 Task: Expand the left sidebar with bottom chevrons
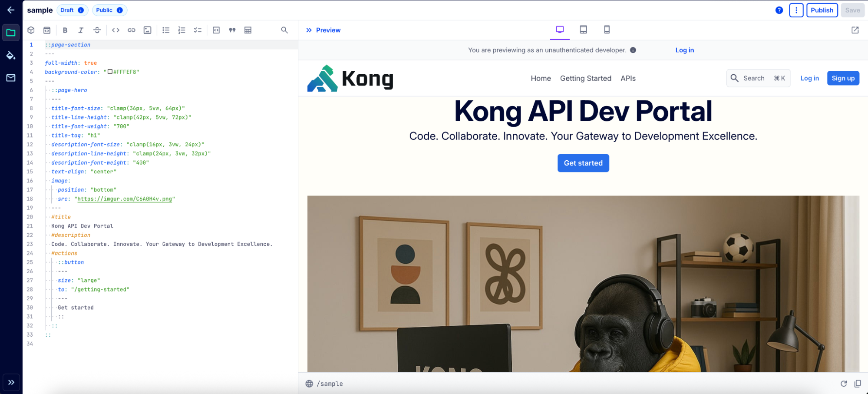point(11,382)
